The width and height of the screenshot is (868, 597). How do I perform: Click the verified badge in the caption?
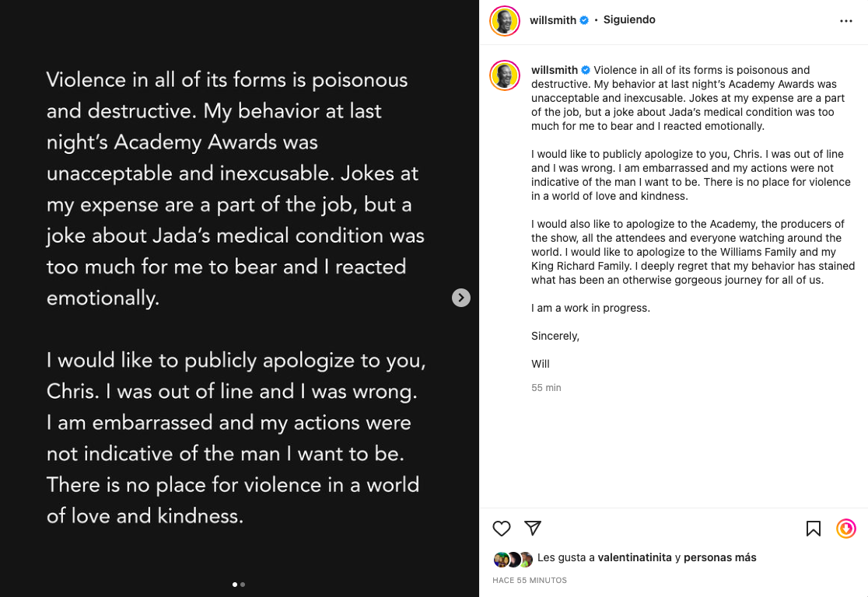(586, 70)
